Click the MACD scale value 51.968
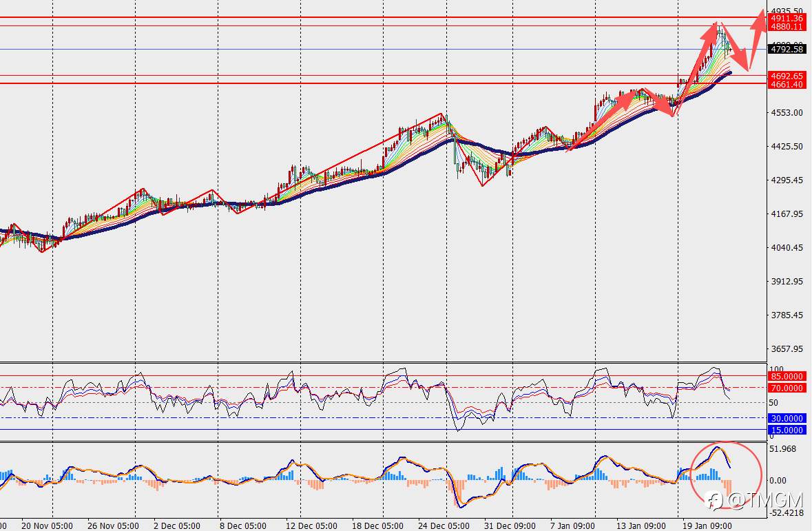812x531 pixels. click(x=782, y=448)
